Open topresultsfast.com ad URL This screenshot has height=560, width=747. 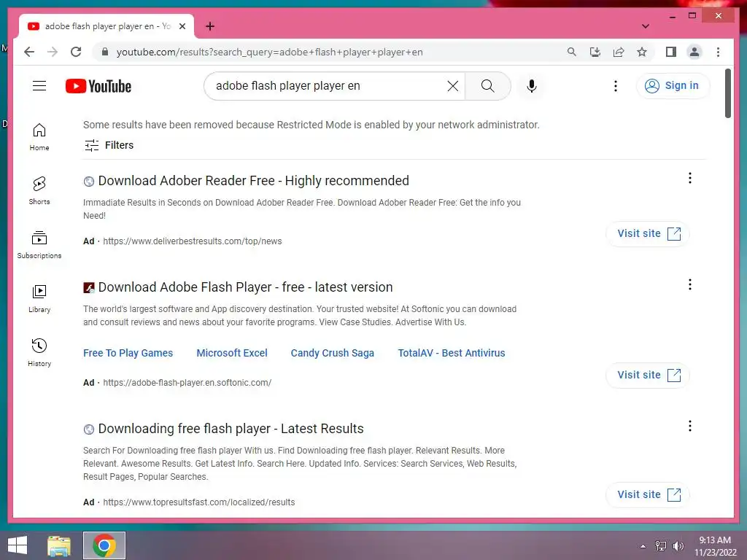(198, 502)
